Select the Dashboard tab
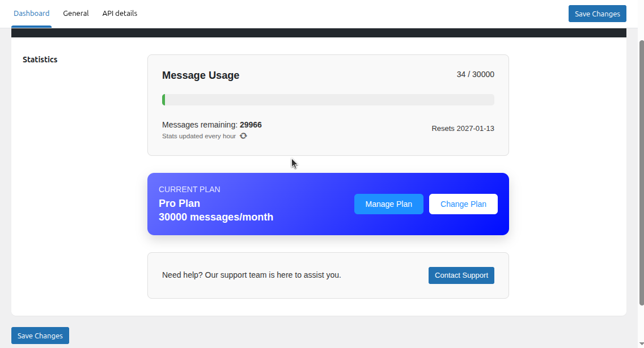This screenshot has height=348, width=644. 31,13
